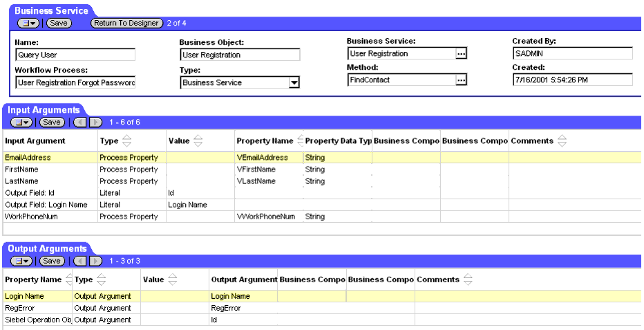Edit the Name field Query User
The height and width of the screenshot is (330, 644).
[x=75, y=55]
